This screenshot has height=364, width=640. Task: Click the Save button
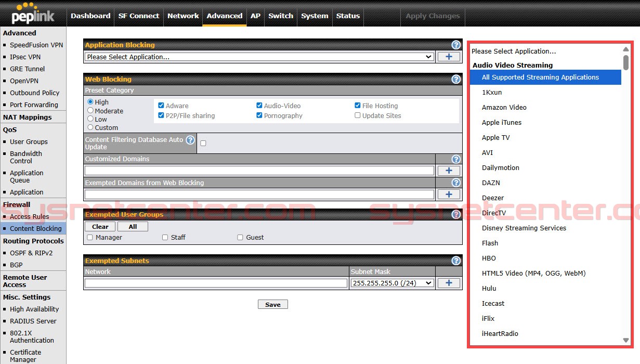click(272, 305)
